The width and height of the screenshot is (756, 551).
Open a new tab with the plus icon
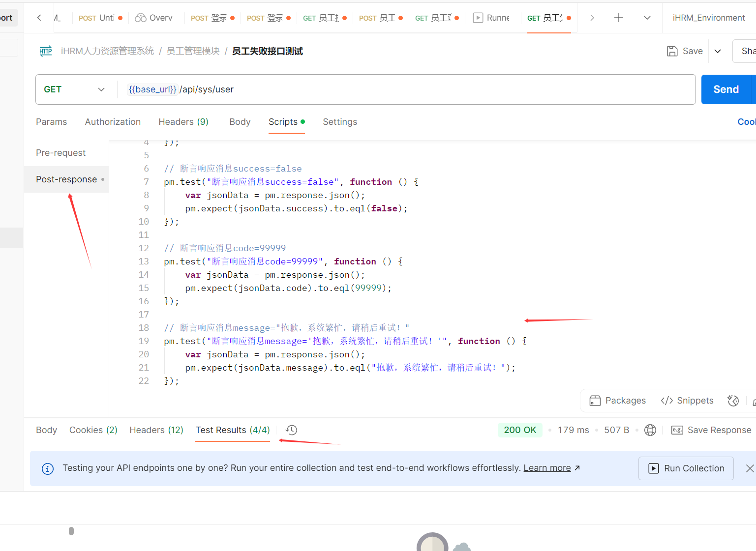(619, 18)
